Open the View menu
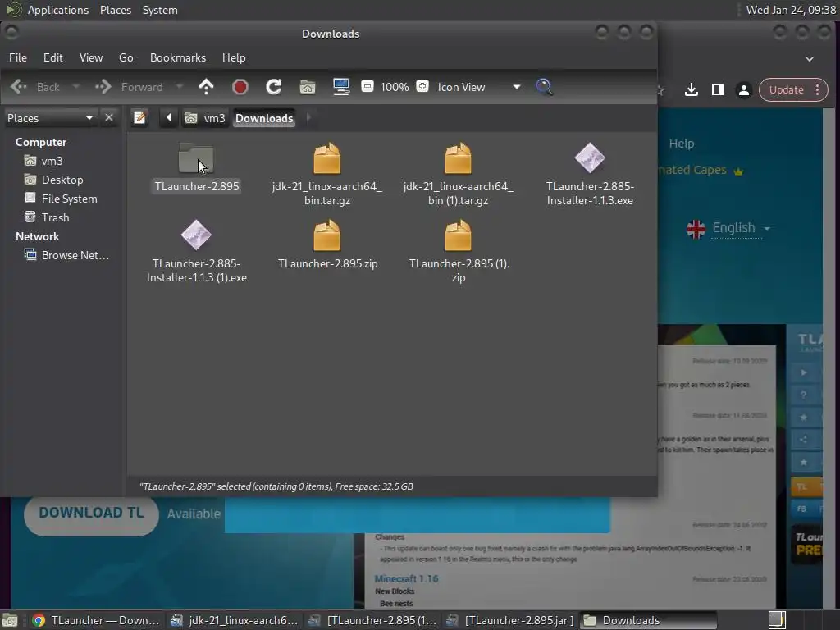The image size is (840, 630). point(91,57)
